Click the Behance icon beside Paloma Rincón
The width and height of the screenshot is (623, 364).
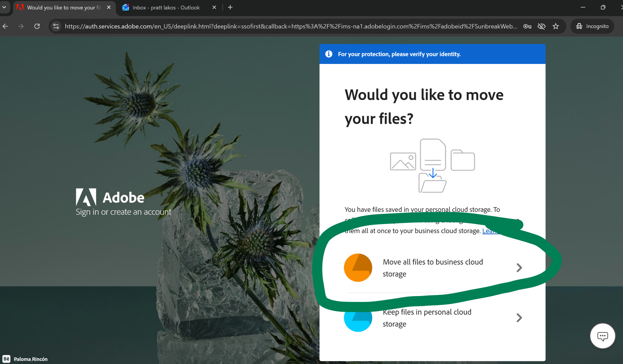pos(6,359)
